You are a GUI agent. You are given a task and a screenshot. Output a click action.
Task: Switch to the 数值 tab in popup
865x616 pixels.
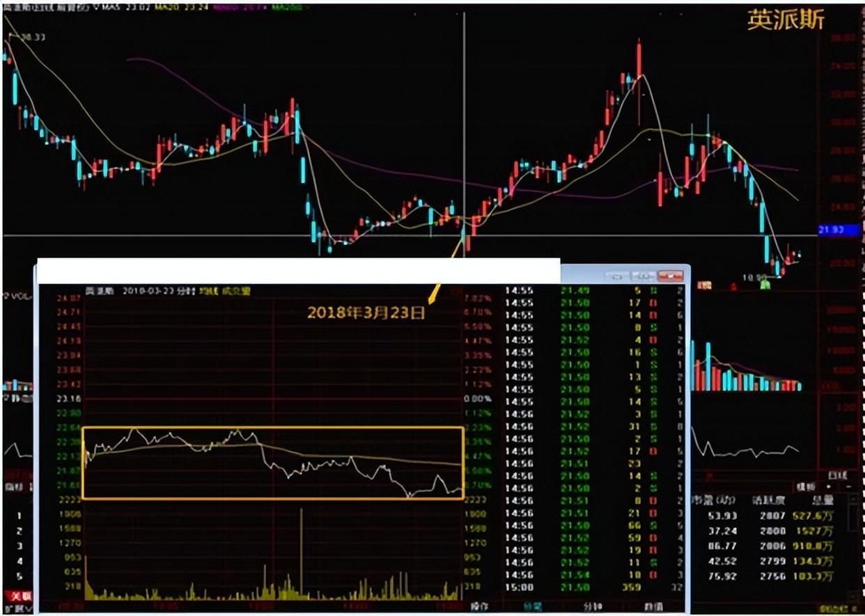coord(652,606)
